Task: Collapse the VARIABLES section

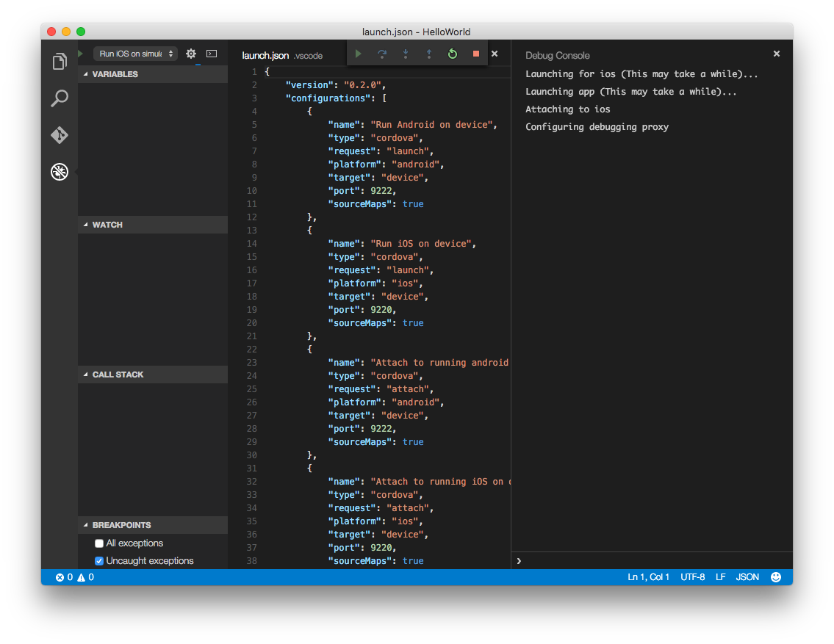Action: [x=153, y=74]
